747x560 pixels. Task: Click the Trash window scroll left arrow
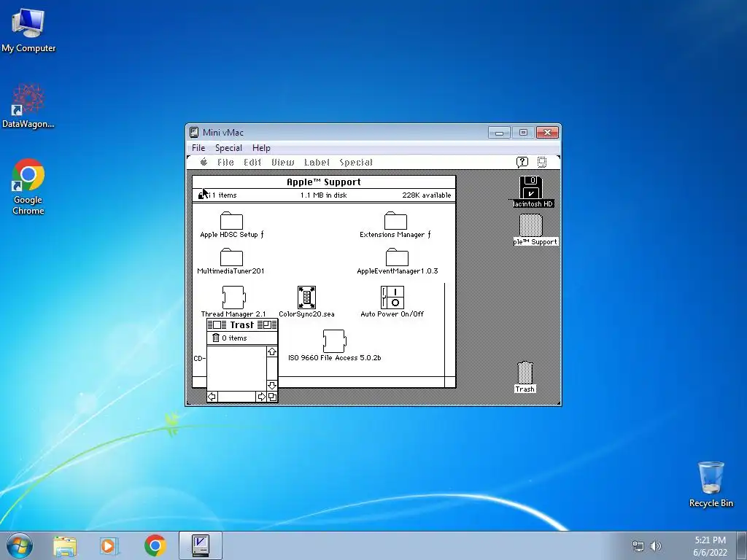coord(212,397)
